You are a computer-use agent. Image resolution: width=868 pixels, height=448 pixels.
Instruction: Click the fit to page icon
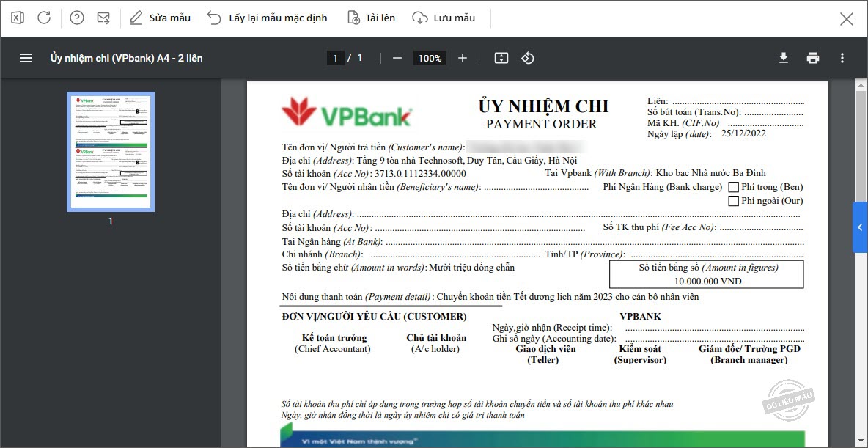coord(501,58)
